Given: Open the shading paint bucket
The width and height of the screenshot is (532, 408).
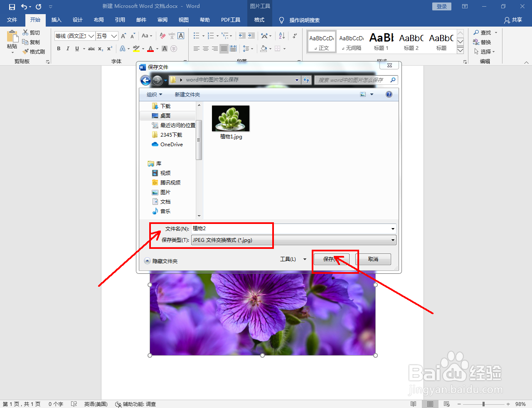Looking at the screenshot, I should [264, 49].
